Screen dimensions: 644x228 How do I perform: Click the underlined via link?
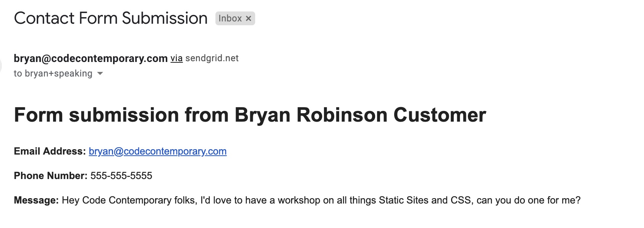[x=176, y=59]
